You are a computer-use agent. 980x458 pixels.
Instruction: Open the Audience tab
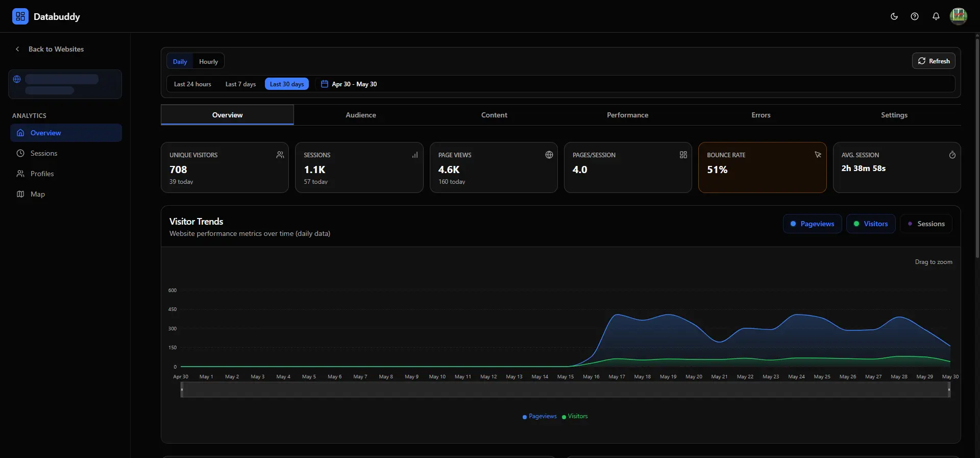coord(361,115)
